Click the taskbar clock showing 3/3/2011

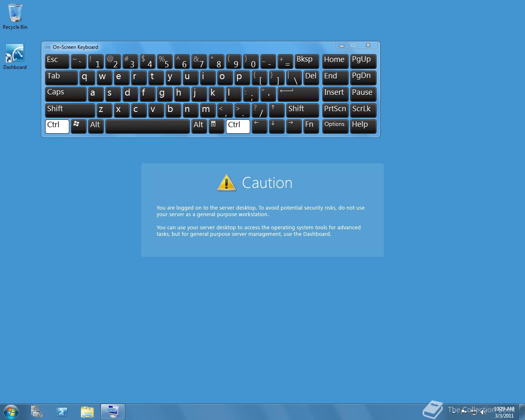coord(504,412)
